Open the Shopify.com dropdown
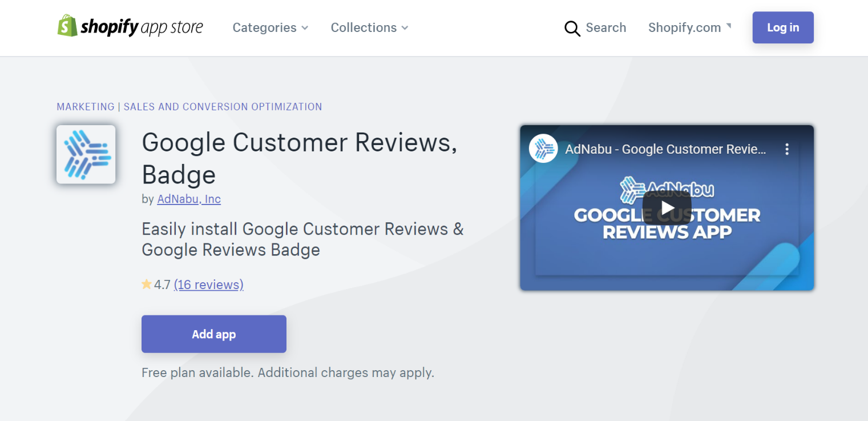 coord(689,27)
